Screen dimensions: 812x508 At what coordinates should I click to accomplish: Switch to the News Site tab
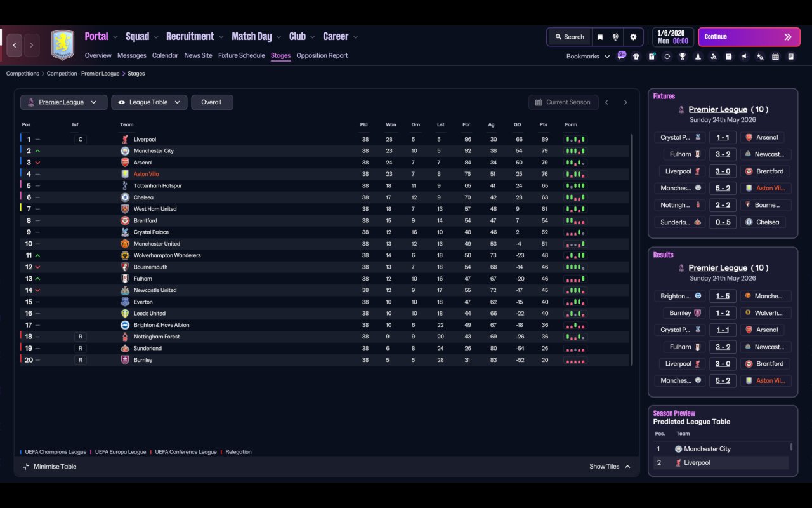198,55
